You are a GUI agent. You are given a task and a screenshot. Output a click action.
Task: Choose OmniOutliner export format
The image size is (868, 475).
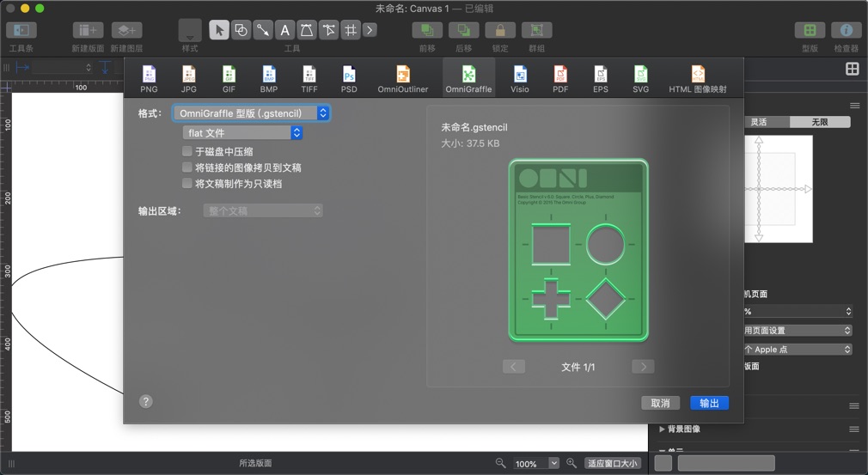403,79
